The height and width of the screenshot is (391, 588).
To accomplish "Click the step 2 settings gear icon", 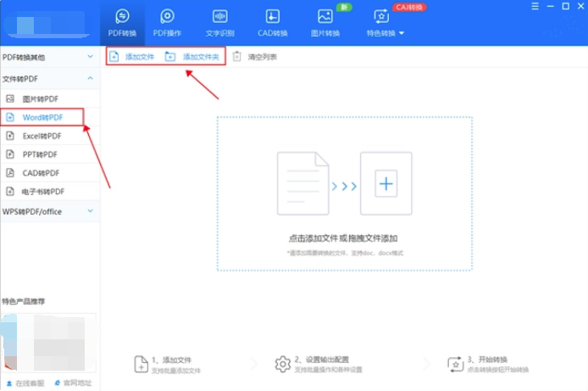I will pos(283,364).
